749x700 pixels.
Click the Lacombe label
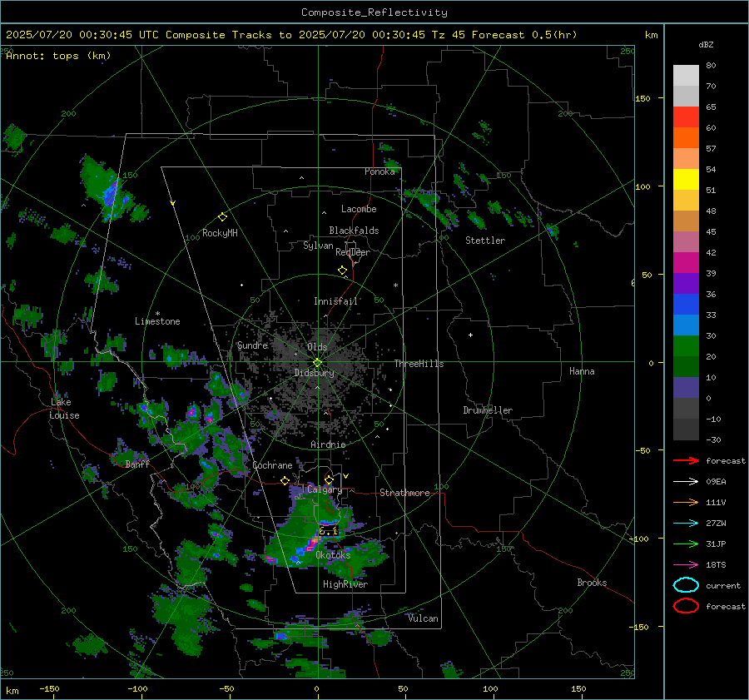point(359,209)
